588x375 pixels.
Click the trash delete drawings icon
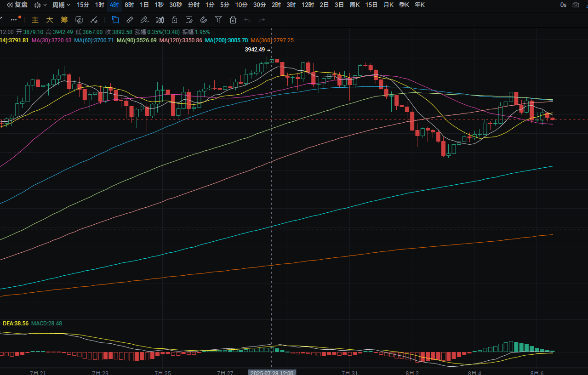click(x=233, y=20)
